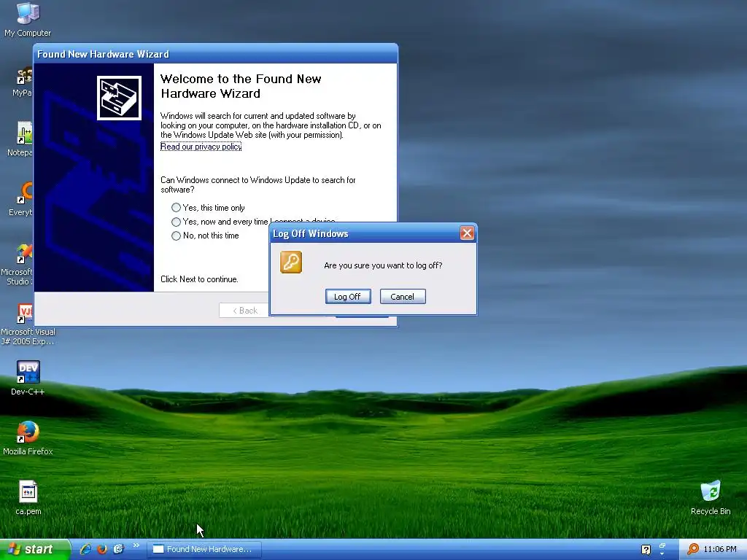
Task: Open the My Computer desktop icon
Action: (x=28, y=19)
